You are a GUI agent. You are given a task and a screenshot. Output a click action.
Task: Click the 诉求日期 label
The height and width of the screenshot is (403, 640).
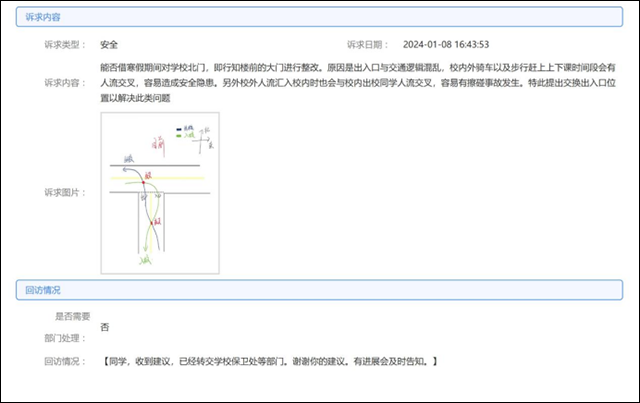tap(367, 45)
